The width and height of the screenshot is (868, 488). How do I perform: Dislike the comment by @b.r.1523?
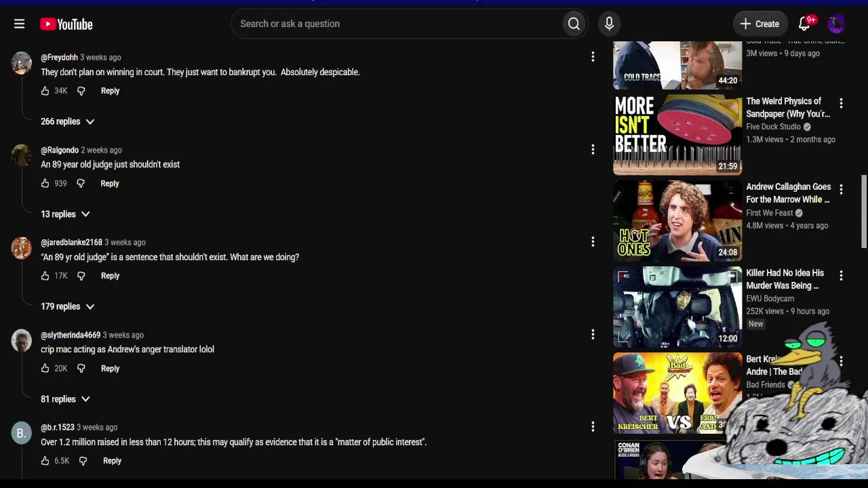(x=83, y=461)
